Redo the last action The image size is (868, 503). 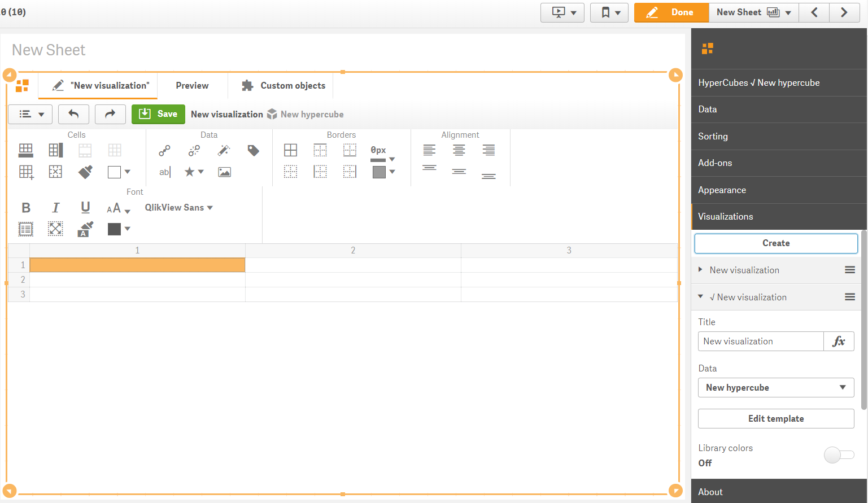(110, 114)
